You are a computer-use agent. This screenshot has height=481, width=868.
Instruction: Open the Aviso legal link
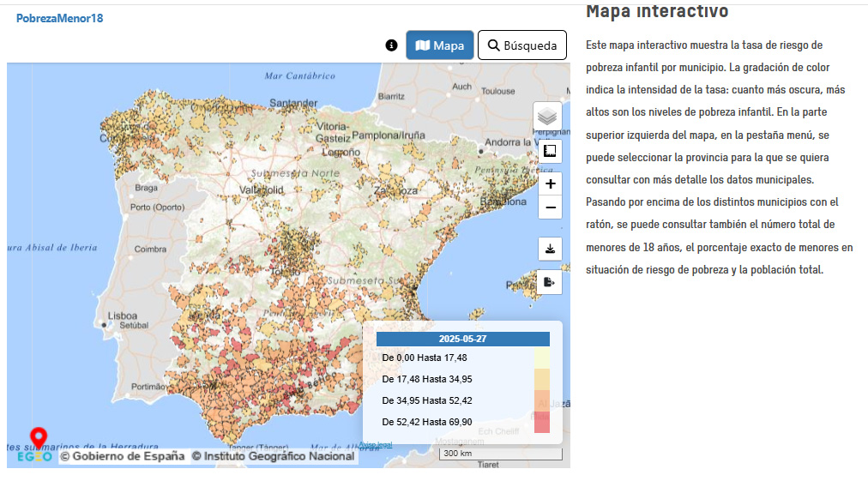click(x=376, y=445)
